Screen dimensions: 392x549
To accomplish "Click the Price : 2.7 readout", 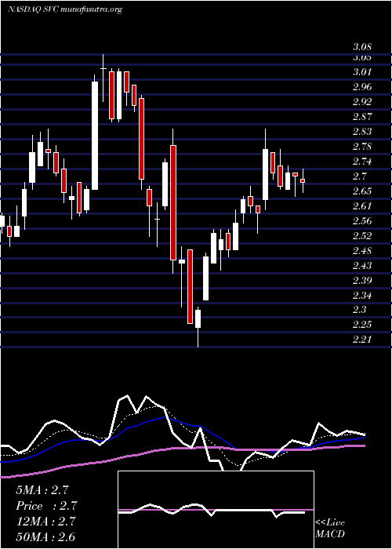I will (46, 506).
